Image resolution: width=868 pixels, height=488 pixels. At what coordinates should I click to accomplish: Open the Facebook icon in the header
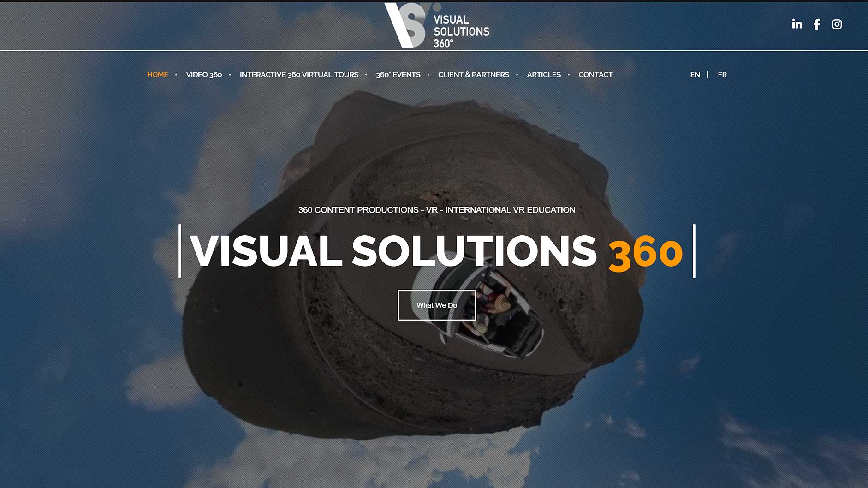816,24
